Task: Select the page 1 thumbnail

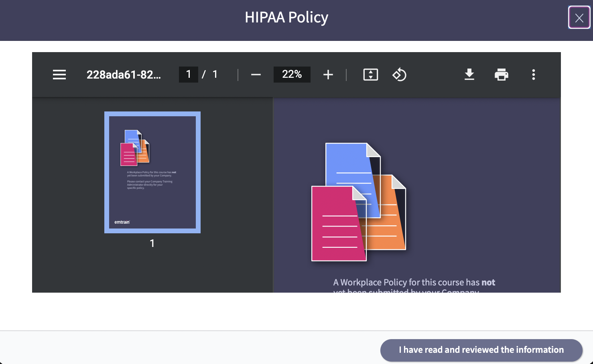Action: (152, 172)
